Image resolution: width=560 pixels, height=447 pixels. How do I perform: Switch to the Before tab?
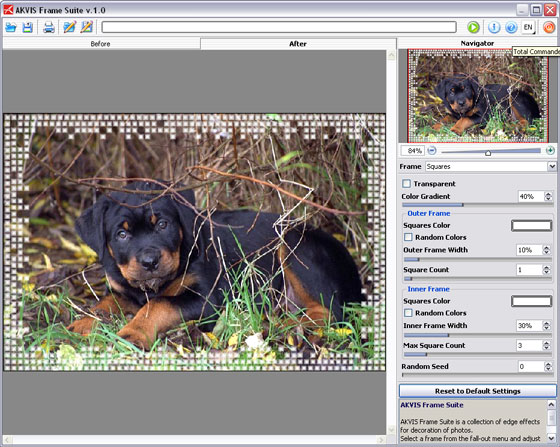(100, 44)
